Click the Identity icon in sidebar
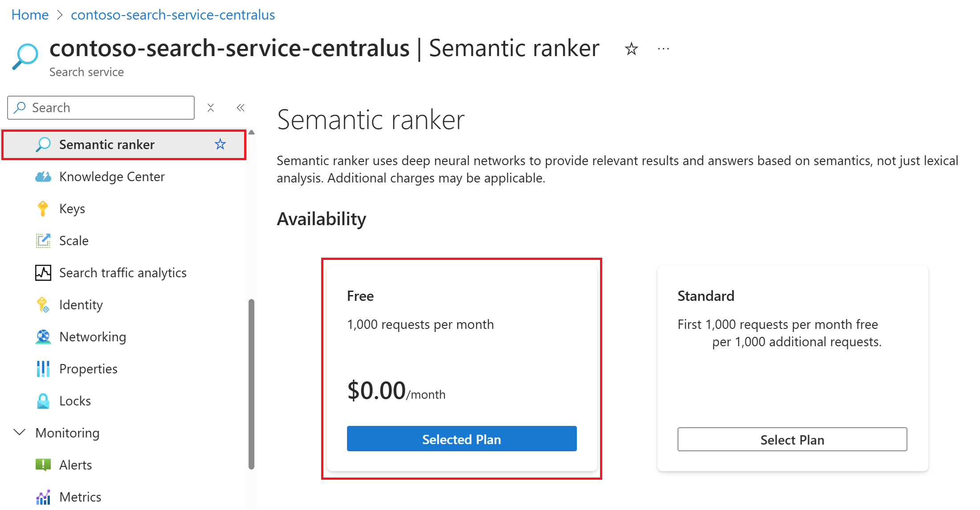 pyautogui.click(x=41, y=305)
